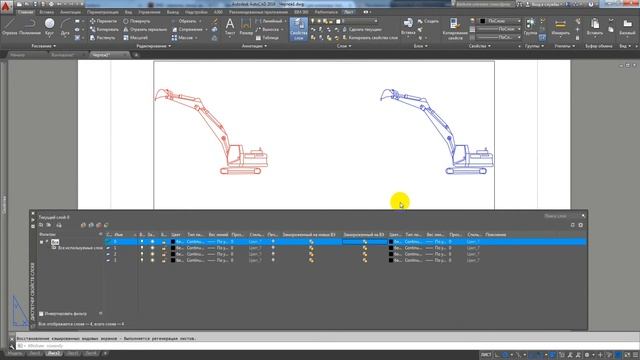Click the Растянуть (Stretch) tool
Screen dimensions: 640x360
click(x=102, y=38)
